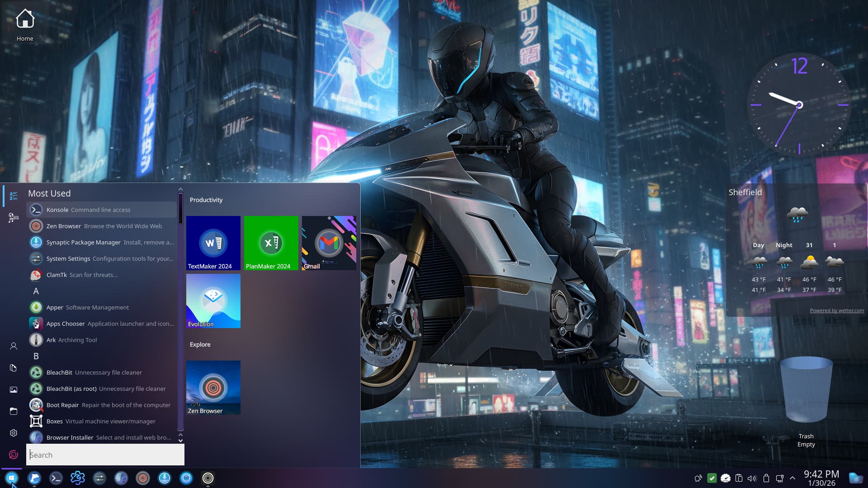Open the TextMaker 2024 tile
The width and height of the screenshot is (868, 488).
pyautogui.click(x=213, y=243)
